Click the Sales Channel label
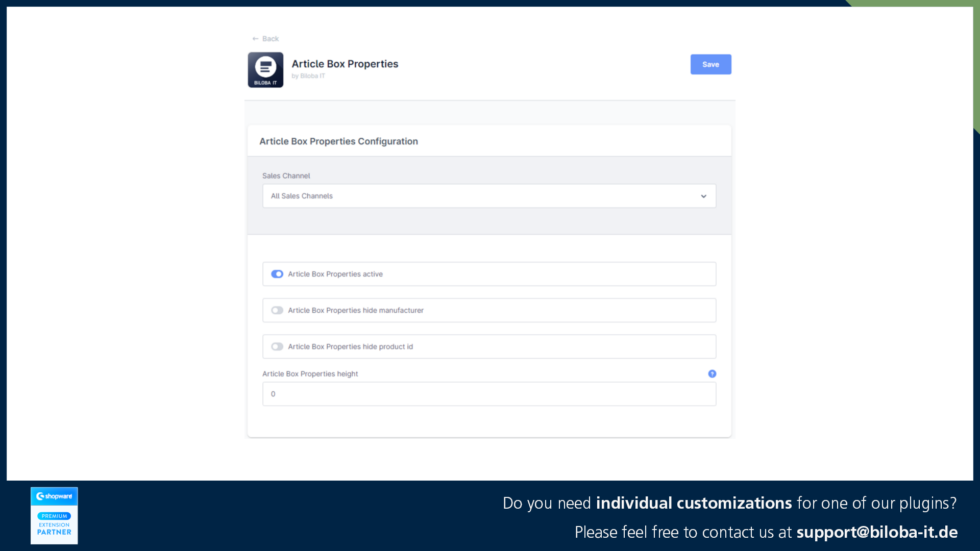Viewport: 980px width, 551px height. click(x=286, y=176)
